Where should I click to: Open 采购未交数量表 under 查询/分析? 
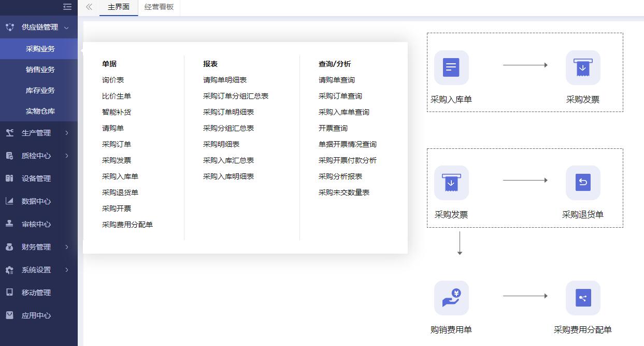344,192
